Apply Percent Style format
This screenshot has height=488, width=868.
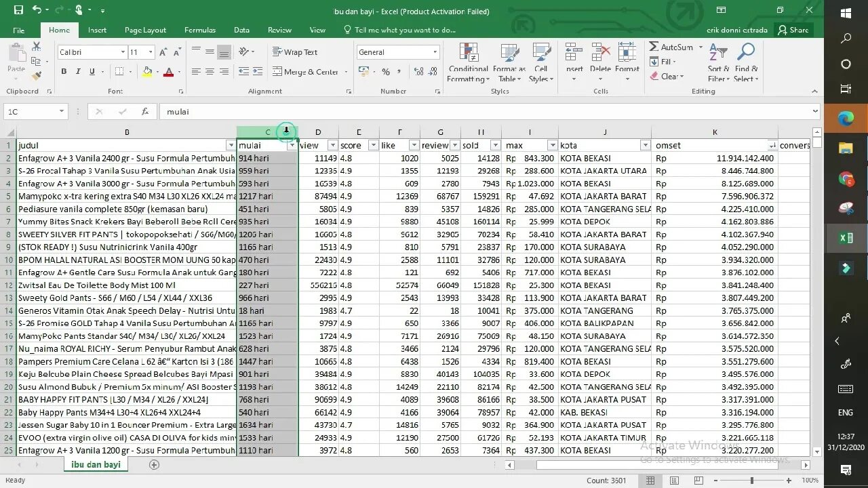tap(386, 72)
